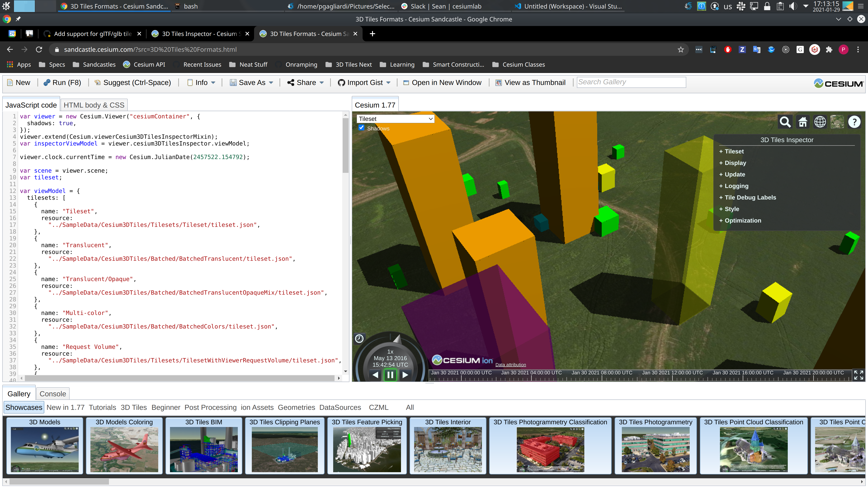Image resolution: width=868 pixels, height=488 pixels.
Task: Click View as Thumbnail
Action: pos(530,82)
